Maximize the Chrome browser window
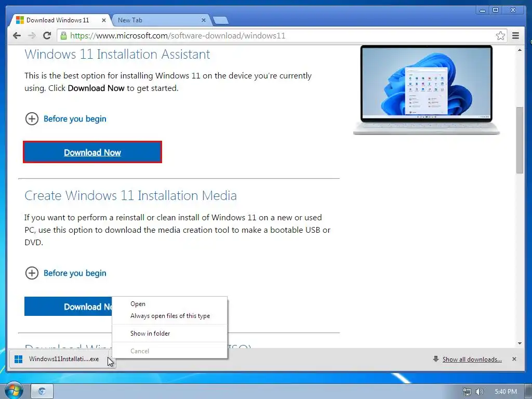 pyautogui.click(x=495, y=10)
